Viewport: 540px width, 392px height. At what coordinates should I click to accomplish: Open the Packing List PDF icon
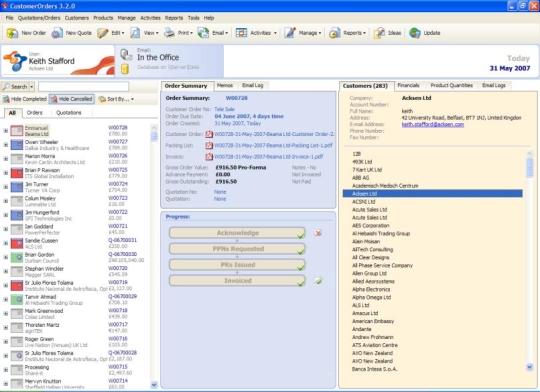pos(209,145)
